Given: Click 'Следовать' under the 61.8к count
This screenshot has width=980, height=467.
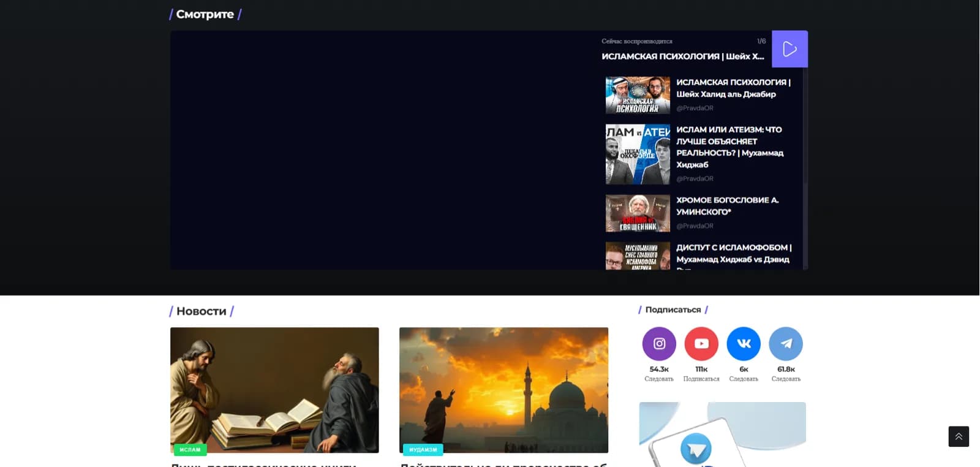Looking at the screenshot, I should click(786, 379).
